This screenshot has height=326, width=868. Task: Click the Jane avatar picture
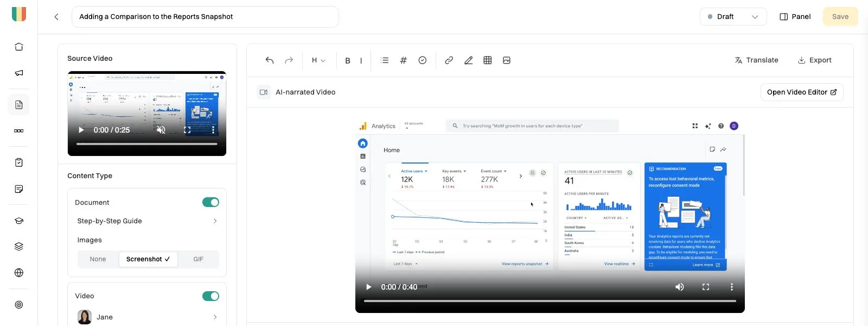[85, 317]
